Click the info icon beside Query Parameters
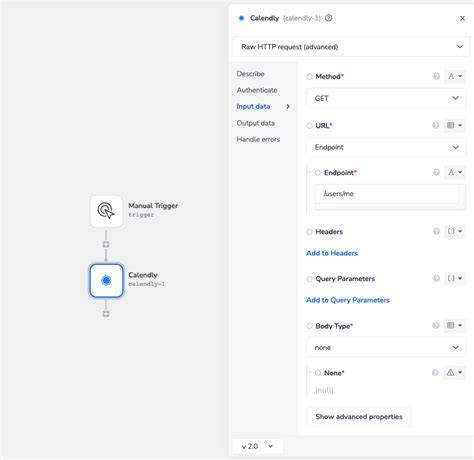This screenshot has width=474, height=460. click(436, 278)
